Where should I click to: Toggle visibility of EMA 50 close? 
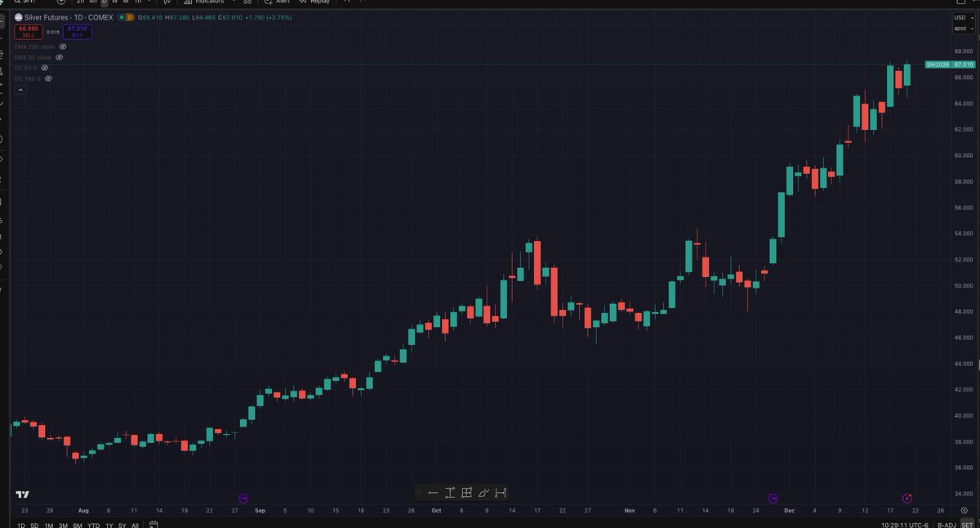click(x=60, y=57)
